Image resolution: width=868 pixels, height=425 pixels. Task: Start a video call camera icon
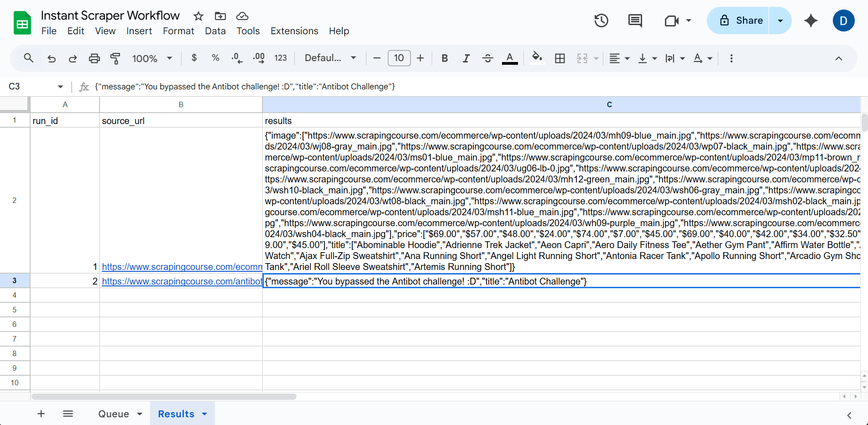(x=671, y=21)
